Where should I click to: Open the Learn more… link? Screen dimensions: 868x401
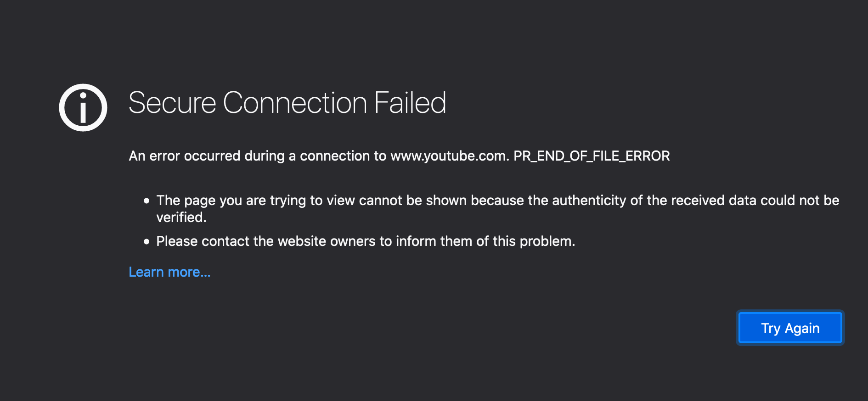pos(169,272)
